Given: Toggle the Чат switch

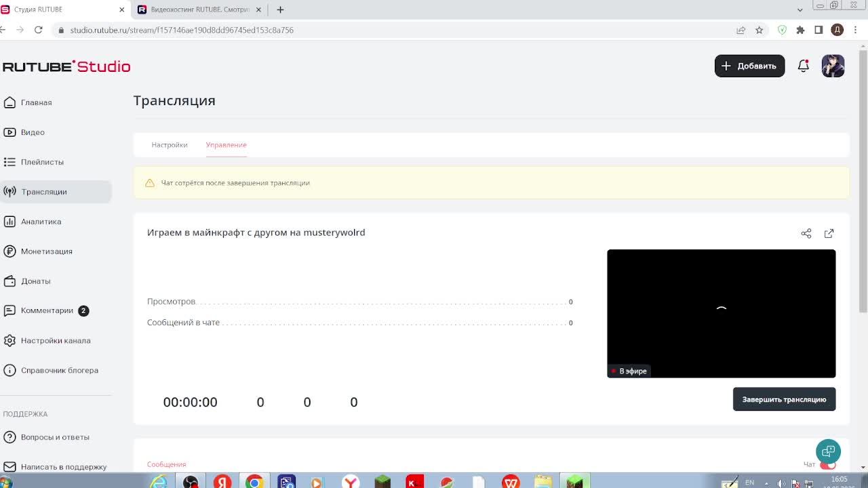Looking at the screenshot, I should pos(828,465).
